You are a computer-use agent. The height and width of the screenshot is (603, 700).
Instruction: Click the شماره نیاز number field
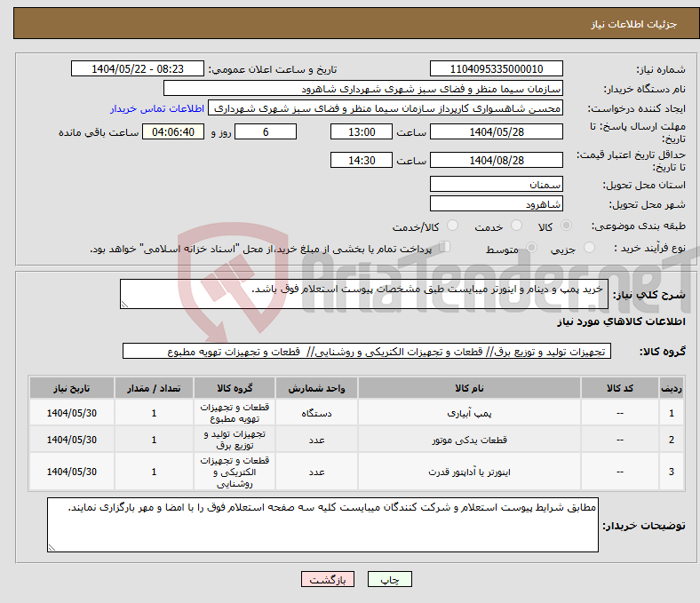click(x=496, y=69)
